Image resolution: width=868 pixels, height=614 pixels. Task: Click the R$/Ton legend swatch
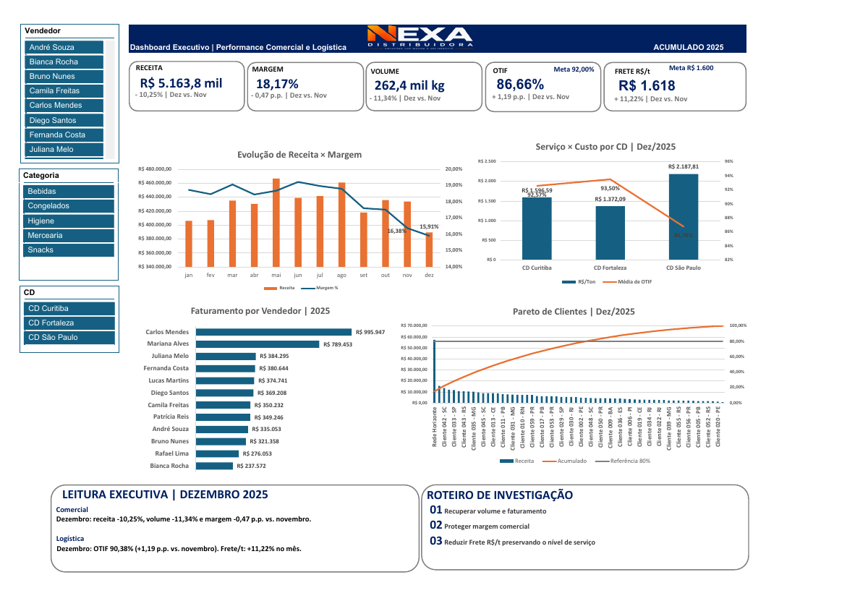coord(569,281)
